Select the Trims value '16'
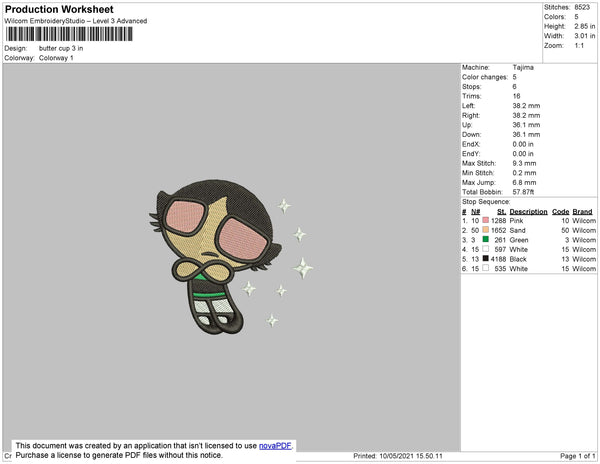The image size is (600, 464). [x=516, y=96]
